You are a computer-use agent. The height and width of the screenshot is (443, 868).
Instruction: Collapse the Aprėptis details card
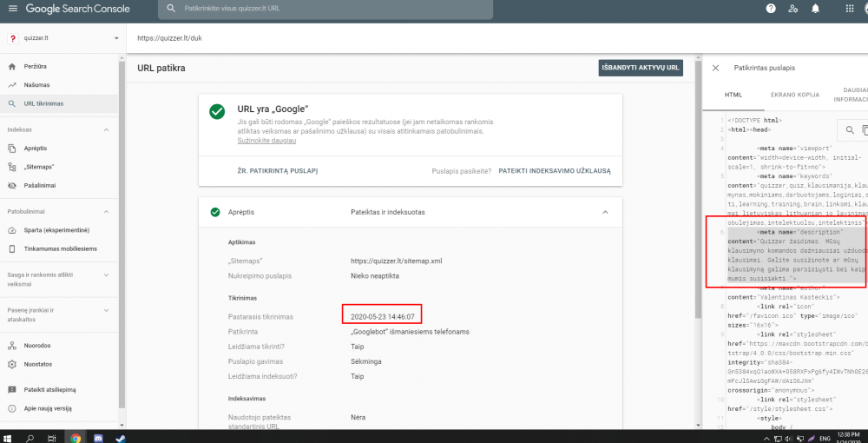click(x=604, y=211)
